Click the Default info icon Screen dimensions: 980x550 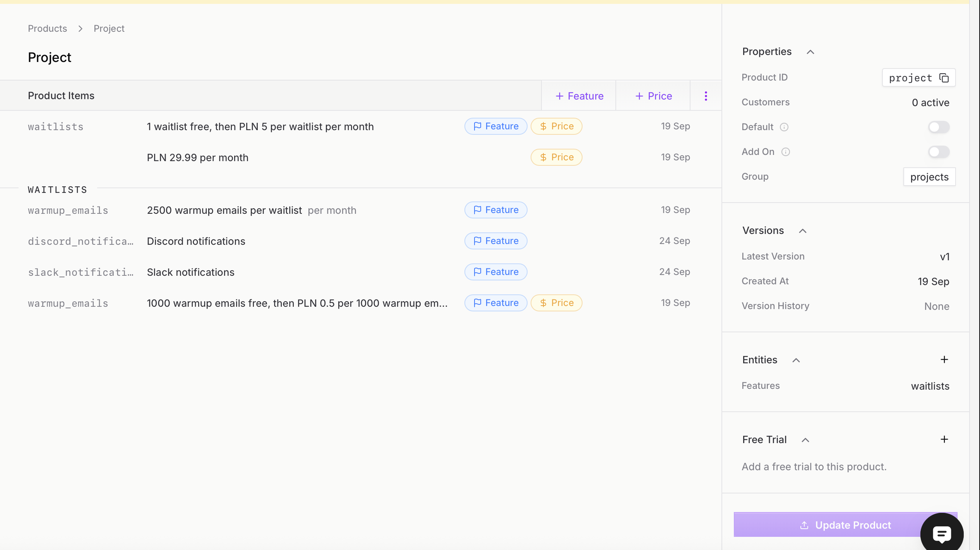784,127
